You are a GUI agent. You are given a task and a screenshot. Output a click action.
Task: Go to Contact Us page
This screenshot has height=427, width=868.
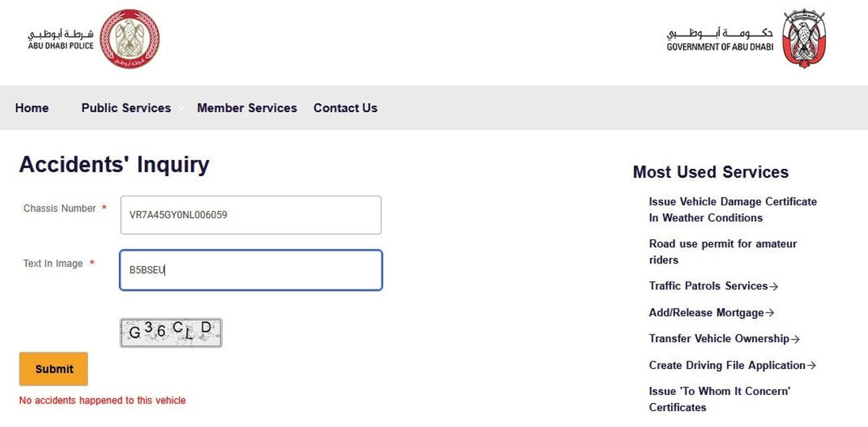[345, 108]
